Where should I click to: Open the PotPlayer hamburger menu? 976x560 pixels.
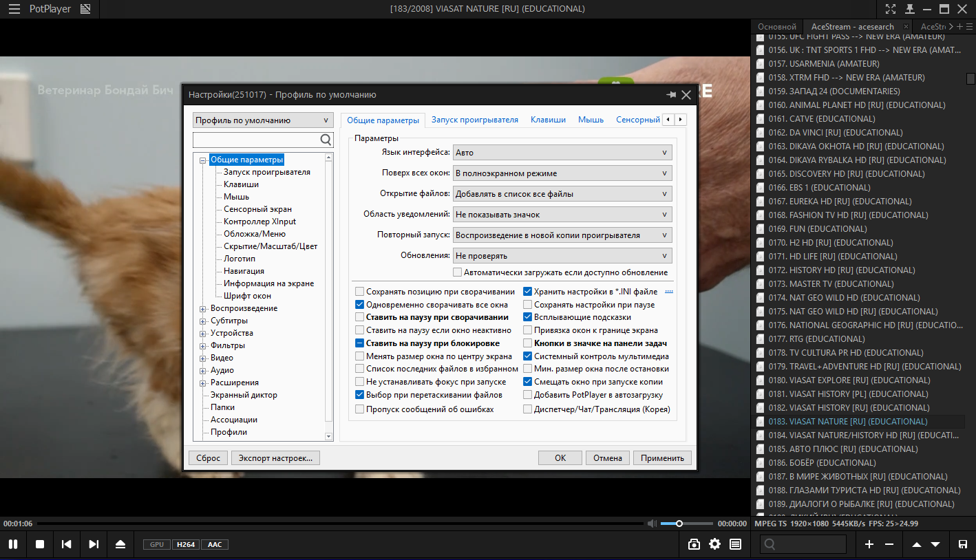14,9
